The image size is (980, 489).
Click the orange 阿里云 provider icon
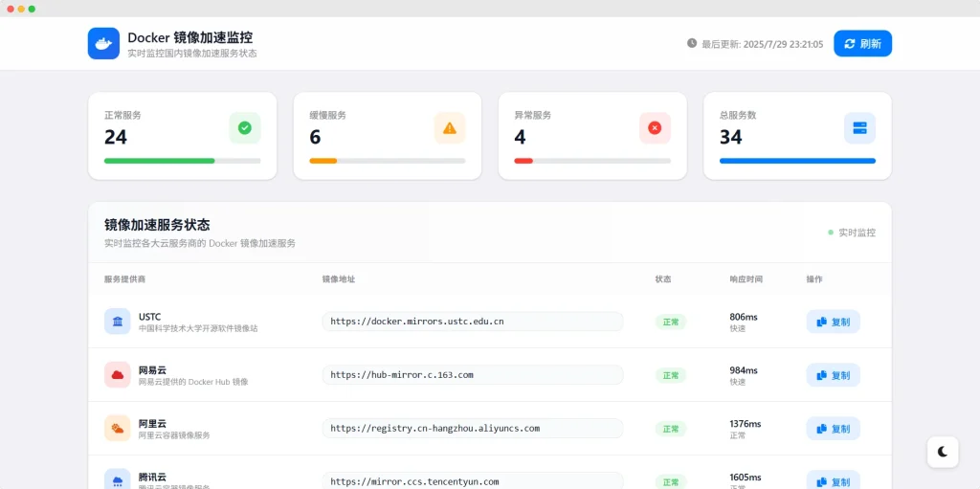click(x=118, y=429)
